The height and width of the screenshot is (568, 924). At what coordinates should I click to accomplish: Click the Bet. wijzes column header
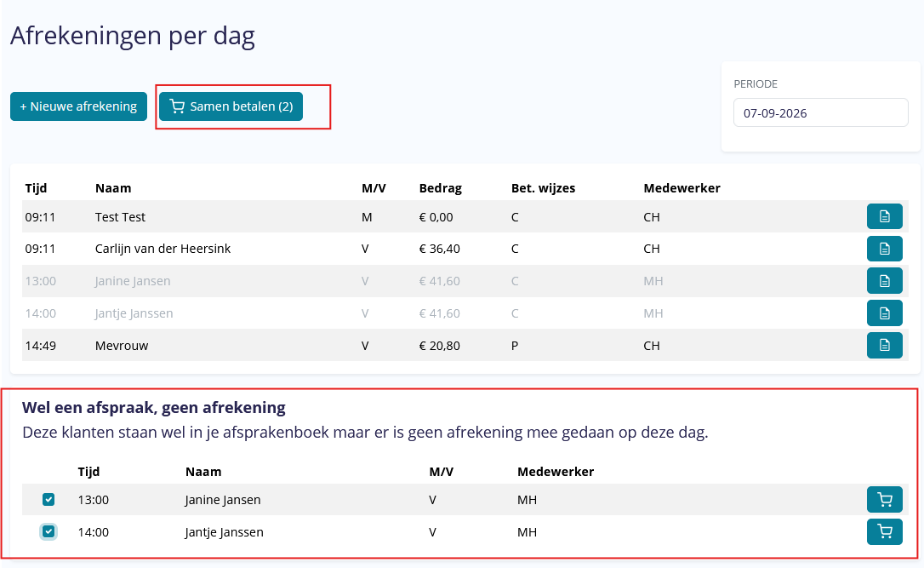click(x=543, y=188)
